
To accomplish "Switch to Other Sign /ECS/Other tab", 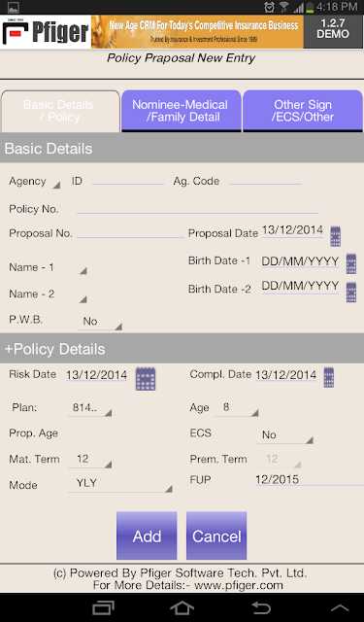I will pos(303,111).
